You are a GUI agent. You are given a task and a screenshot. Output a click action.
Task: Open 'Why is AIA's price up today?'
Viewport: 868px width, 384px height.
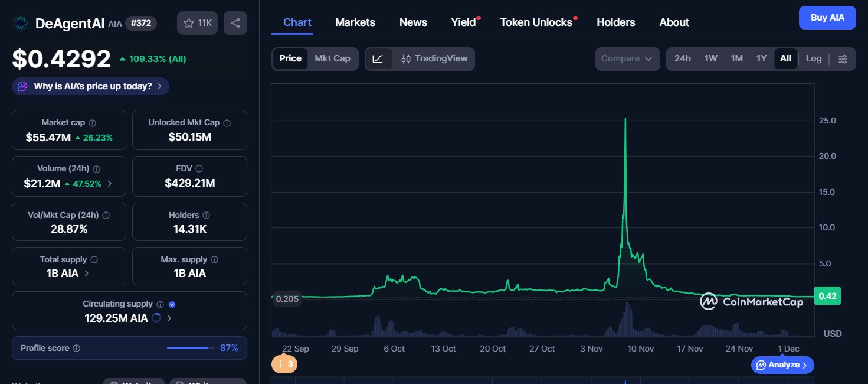[x=91, y=86]
